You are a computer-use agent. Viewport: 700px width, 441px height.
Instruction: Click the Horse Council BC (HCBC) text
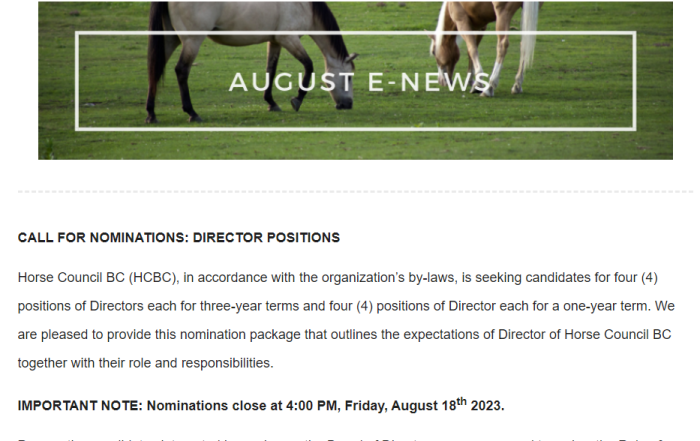pyautogui.click(x=98, y=278)
